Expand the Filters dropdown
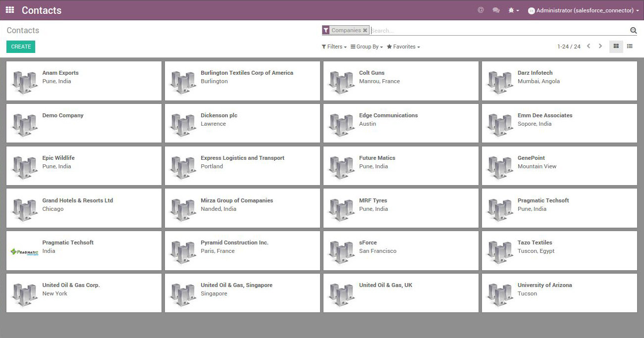This screenshot has height=338, width=644. pos(334,47)
